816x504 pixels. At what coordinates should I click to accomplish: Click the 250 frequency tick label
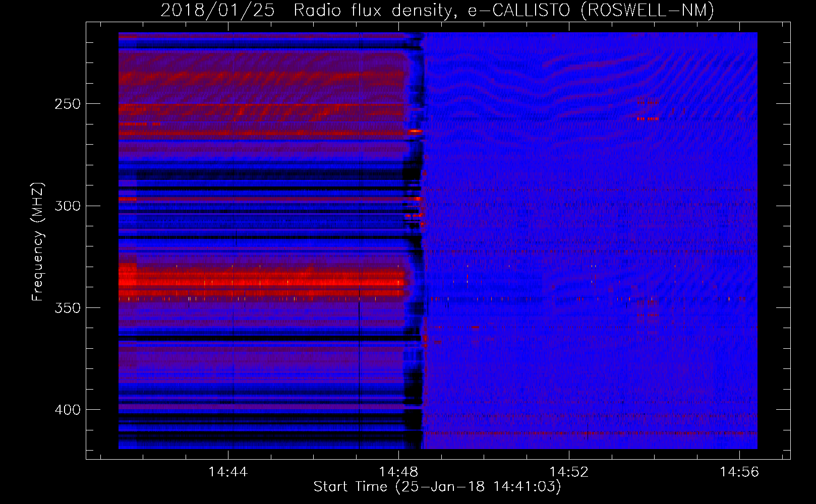[68, 104]
